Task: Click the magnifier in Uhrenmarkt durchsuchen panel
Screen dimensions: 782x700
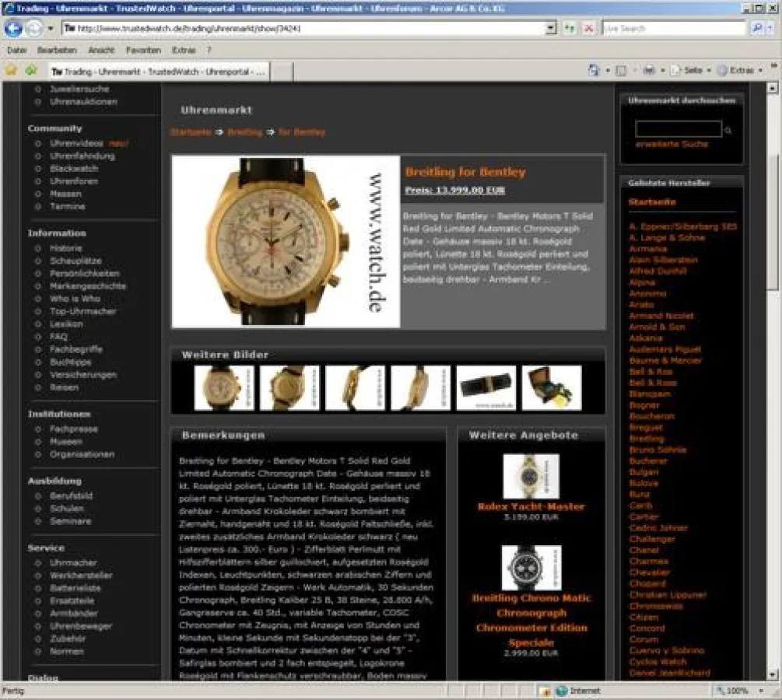Action: [x=728, y=129]
